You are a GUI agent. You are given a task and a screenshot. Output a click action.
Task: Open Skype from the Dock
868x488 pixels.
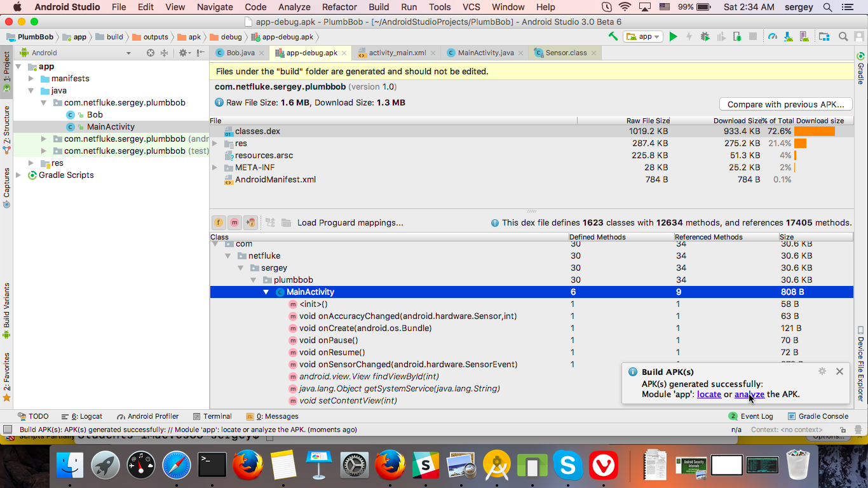[568, 466]
